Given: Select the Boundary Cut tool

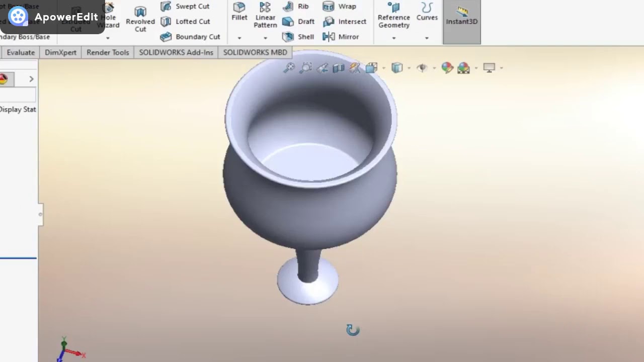Looking at the screenshot, I should [x=190, y=37].
